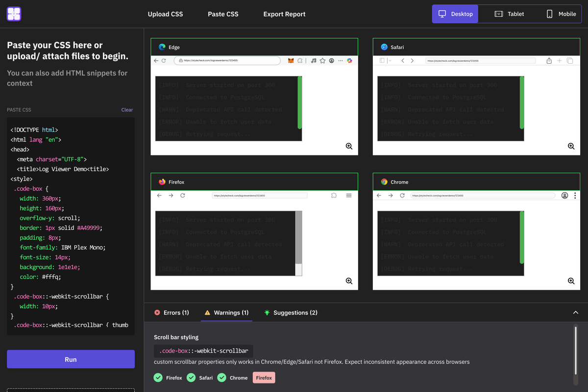Viewport: 588px width, 392px height.
Task: Click reload icon in Edge preview
Action: click(x=164, y=61)
